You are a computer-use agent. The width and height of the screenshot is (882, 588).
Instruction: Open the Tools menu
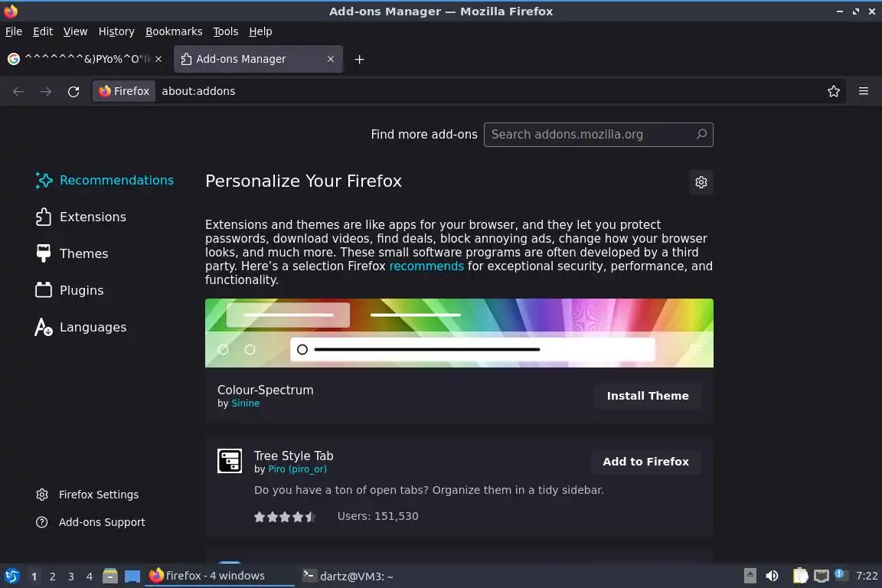[x=226, y=31]
